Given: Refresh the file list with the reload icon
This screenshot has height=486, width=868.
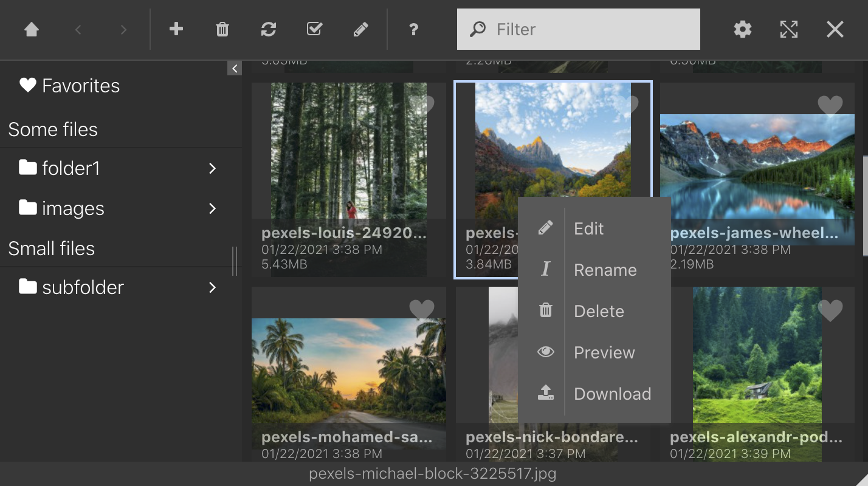Looking at the screenshot, I should (269, 29).
